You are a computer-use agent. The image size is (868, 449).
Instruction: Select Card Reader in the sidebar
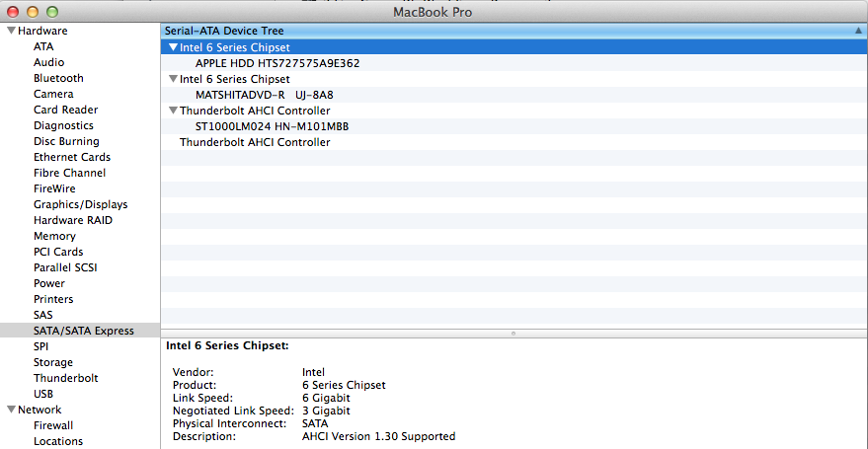click(65, 111)
